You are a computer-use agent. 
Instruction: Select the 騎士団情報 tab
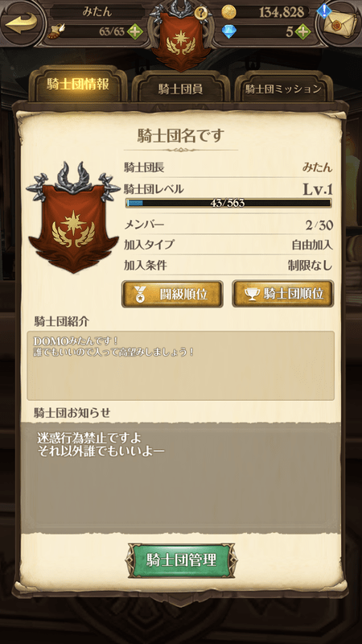pos(78,85)
